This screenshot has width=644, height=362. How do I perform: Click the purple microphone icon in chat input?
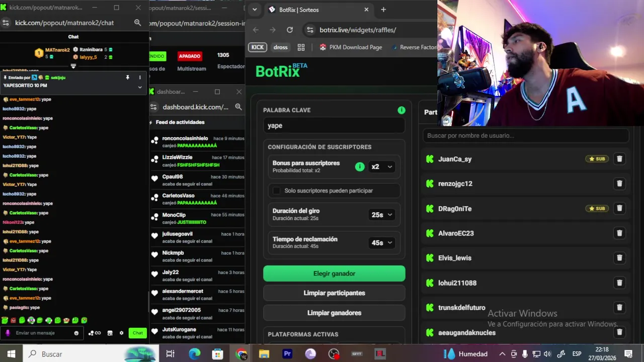tap(8, 333)
